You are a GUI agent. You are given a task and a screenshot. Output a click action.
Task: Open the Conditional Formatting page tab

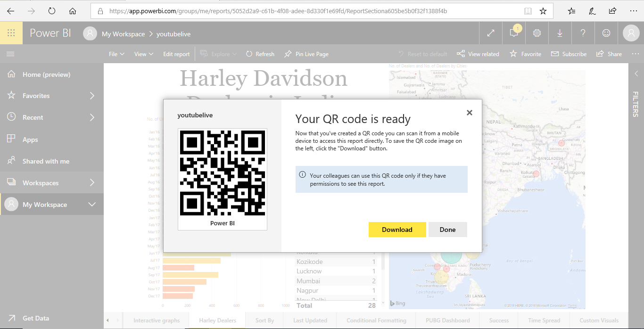376,321
